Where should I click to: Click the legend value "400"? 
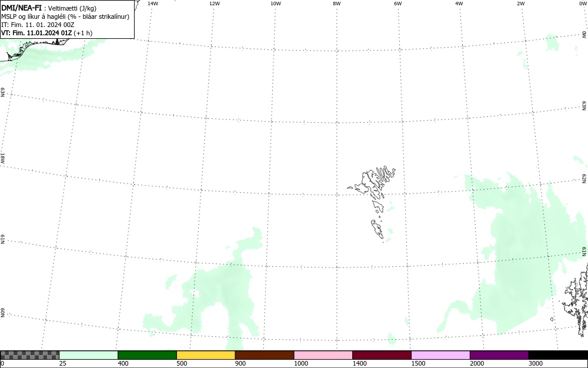click(123, 363)
